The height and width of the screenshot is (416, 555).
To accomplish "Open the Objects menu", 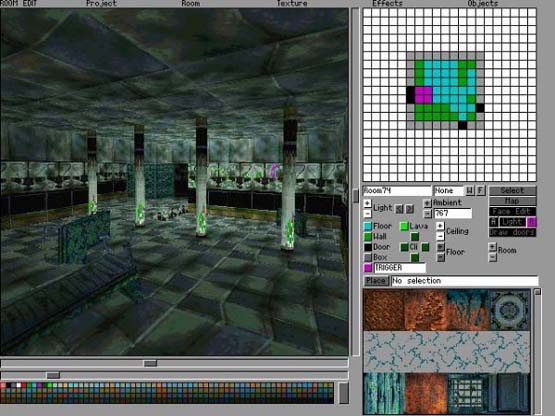I will [x=483, y=4].
